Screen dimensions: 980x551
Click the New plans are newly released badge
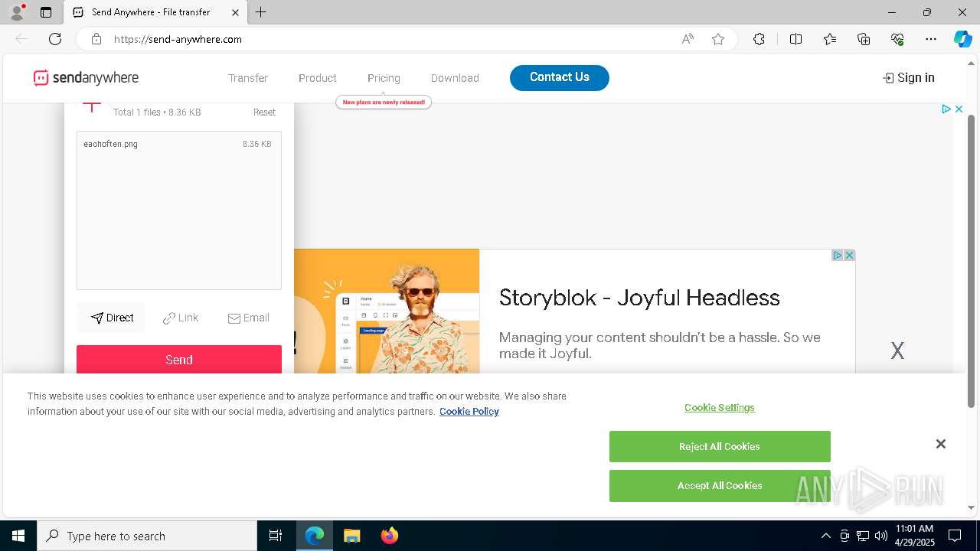384,102
